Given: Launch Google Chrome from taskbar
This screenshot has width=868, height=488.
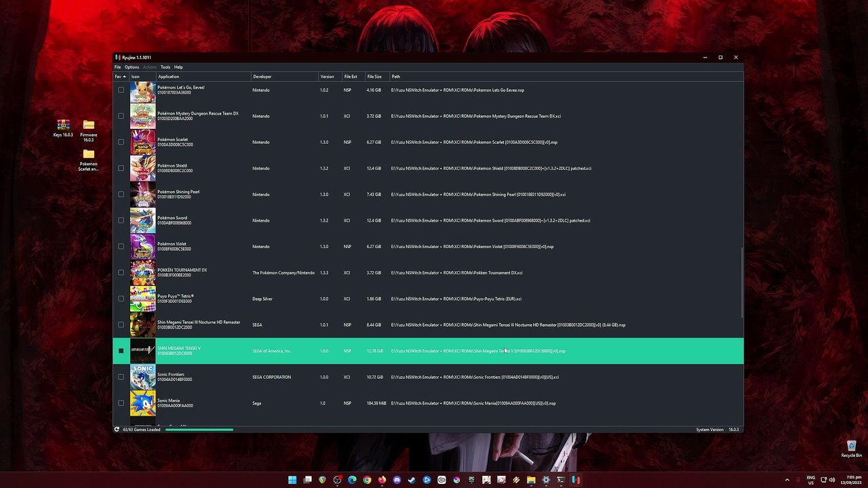Looking at the screenshot, I should pos(367,480).
